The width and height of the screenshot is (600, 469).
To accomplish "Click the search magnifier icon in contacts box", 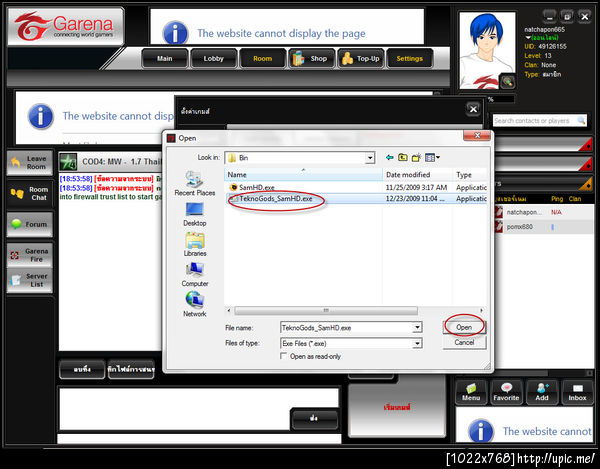I will (581, 121).
